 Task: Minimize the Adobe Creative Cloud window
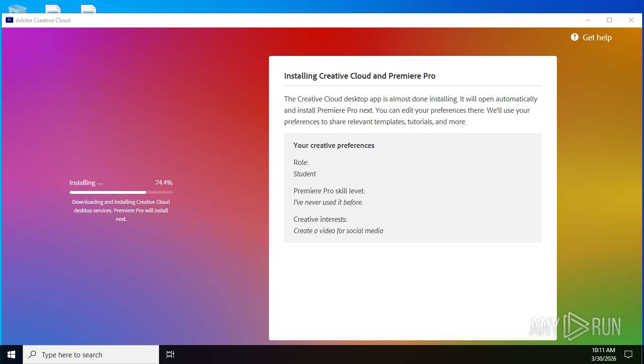[588, 20]
